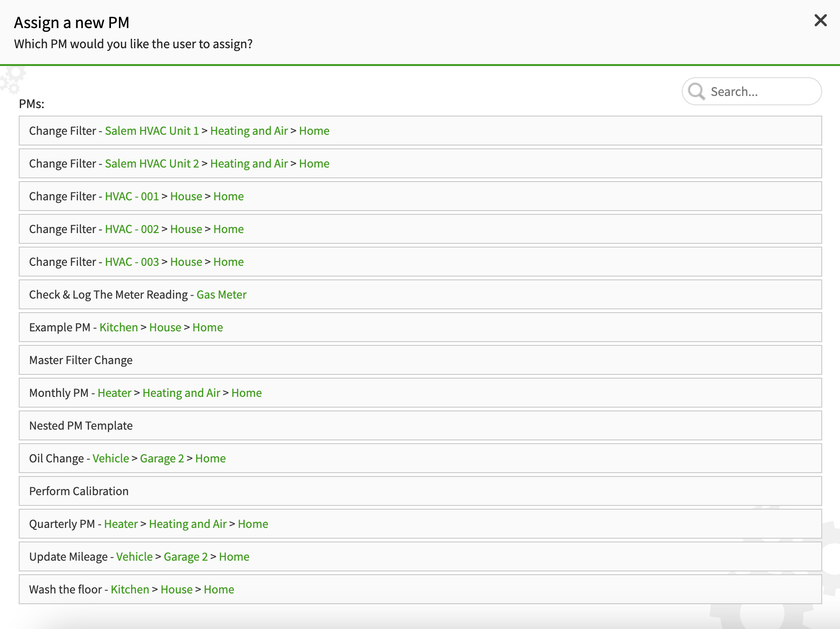Select Check & Log The Meter Reading PM
The height and width of the screenshot is (629, 840).
[108, 295]
